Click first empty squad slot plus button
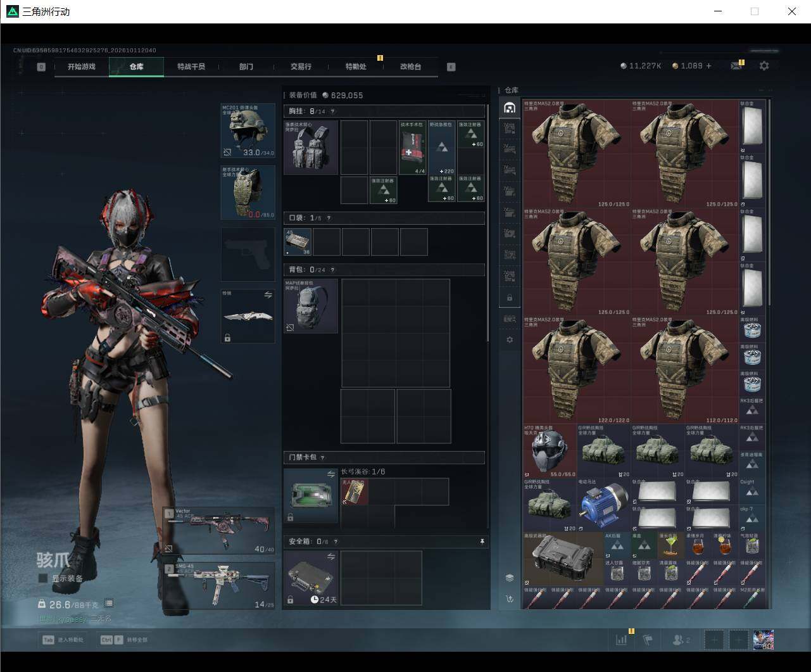Image resolution: width=811 pixels, height=672 pixels. click(714, 640)
